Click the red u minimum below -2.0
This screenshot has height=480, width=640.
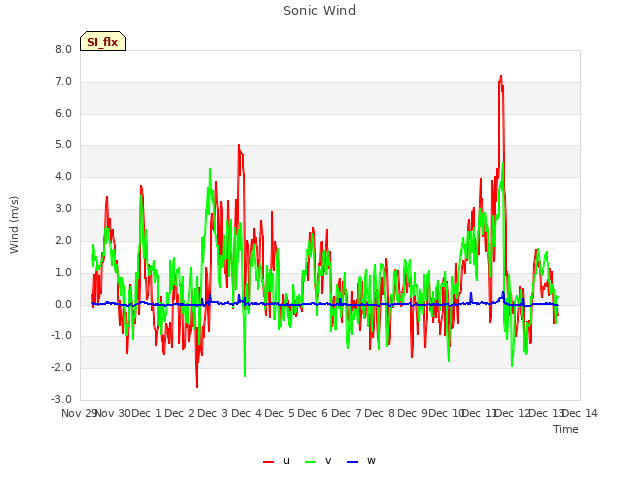(197, 385)
